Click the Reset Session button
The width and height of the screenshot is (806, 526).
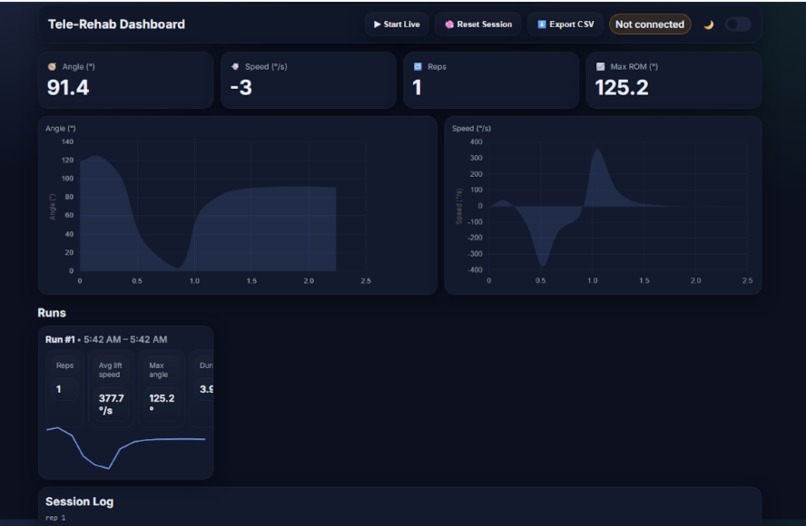click(x=478, y=24)
